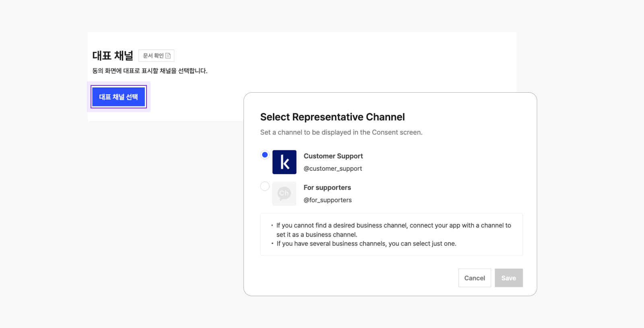Click the document icon beside 문서 확인
The width and height of the screenshot is (644, 328).
[x=168, y=56]
